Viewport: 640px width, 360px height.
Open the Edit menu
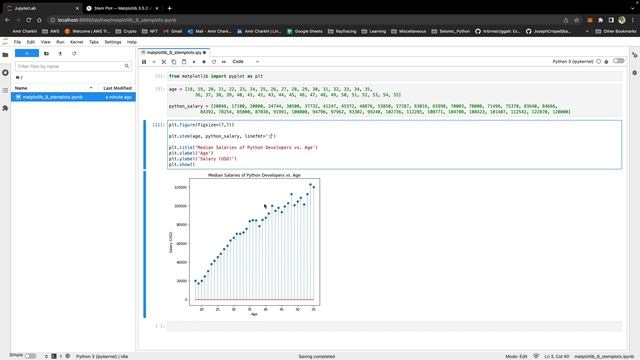pyautogui.click(x=31, y=42)
